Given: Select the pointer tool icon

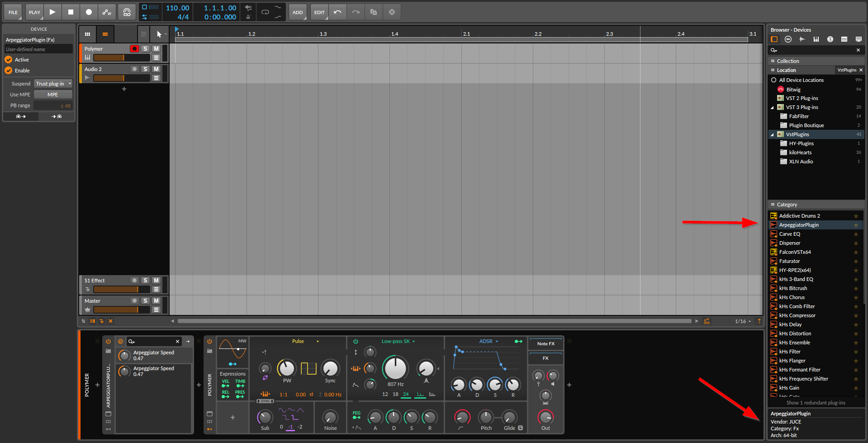Looking at the screenshot, I should point(159,34).
